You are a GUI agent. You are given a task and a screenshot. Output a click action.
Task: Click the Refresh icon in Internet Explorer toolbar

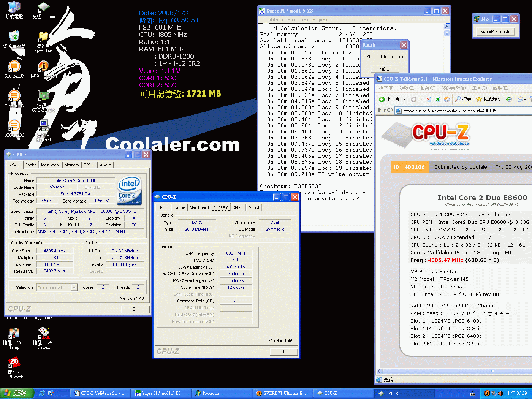[437, 99]
